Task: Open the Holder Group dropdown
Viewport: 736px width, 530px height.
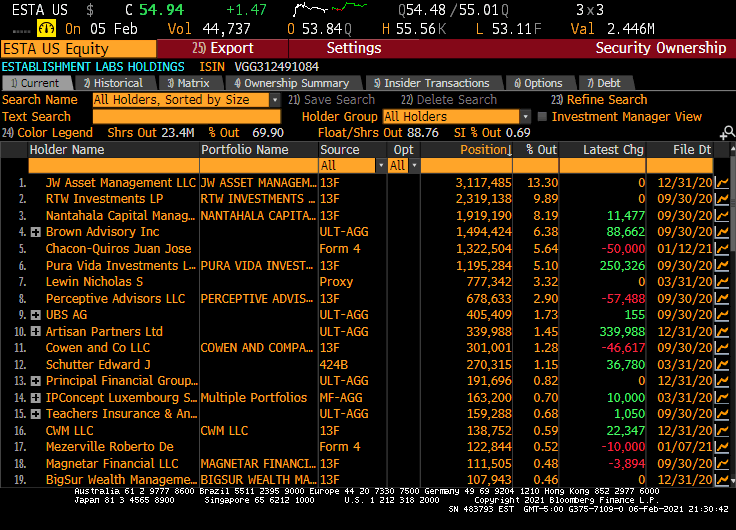Action: tap(525, 116)
